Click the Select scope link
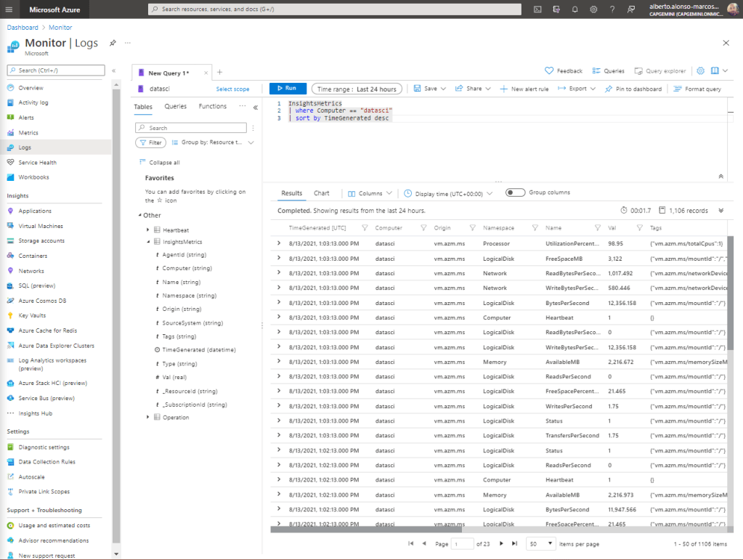Viewport: 743px width, 560px height. pos(232,89)
